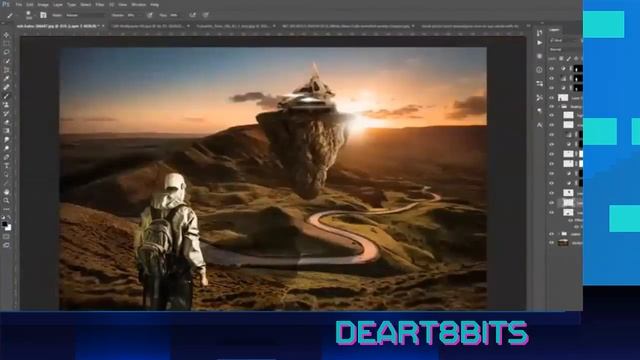
Task: Select the Hand tool
Action: coord(6,191)
